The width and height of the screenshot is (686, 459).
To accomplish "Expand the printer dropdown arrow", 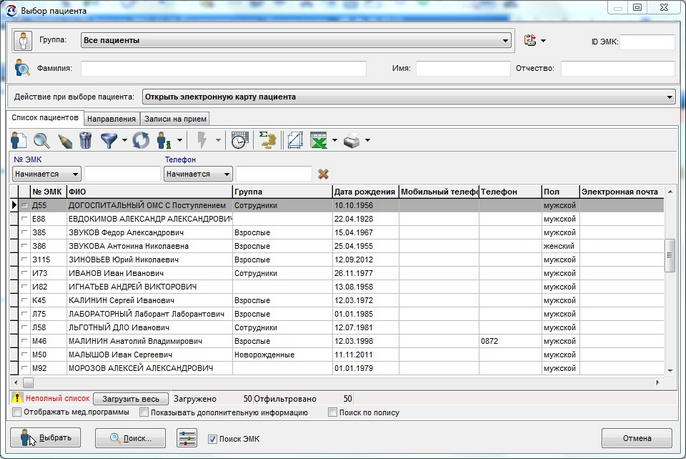I will 368,140.
